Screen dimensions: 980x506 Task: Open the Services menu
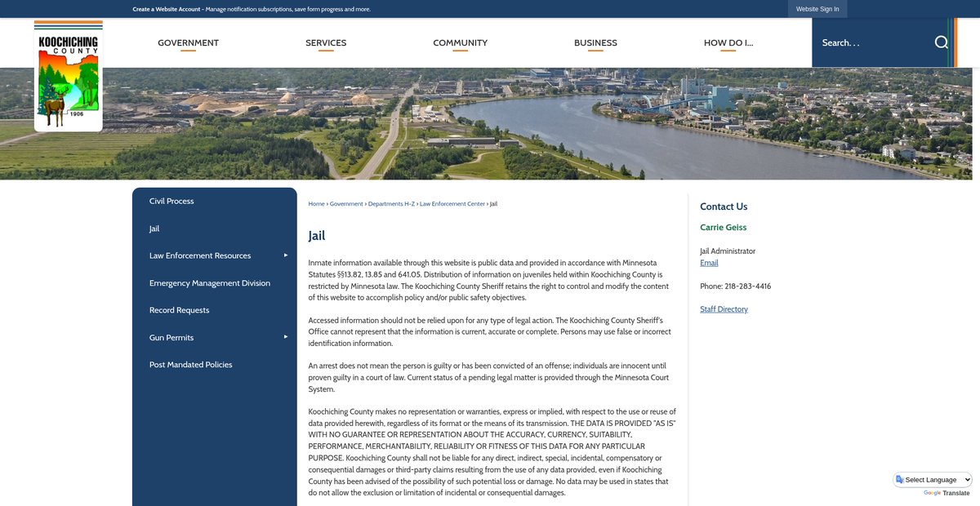(326, 43)
